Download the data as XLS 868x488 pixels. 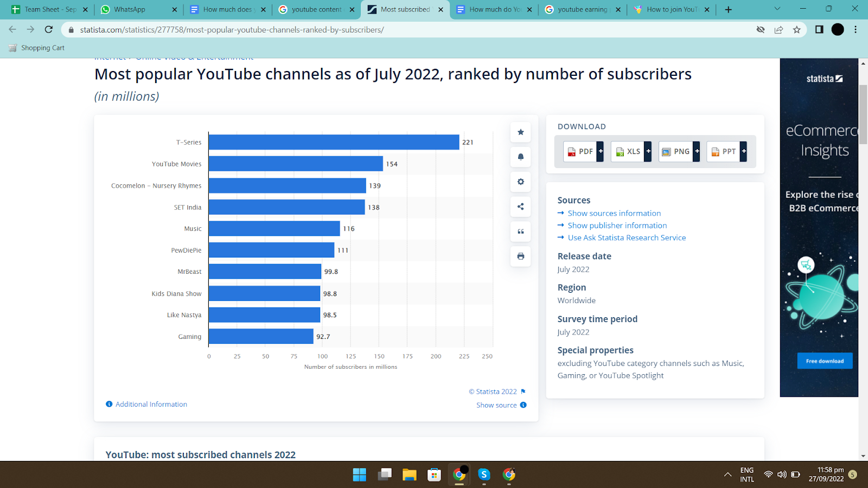631,151
